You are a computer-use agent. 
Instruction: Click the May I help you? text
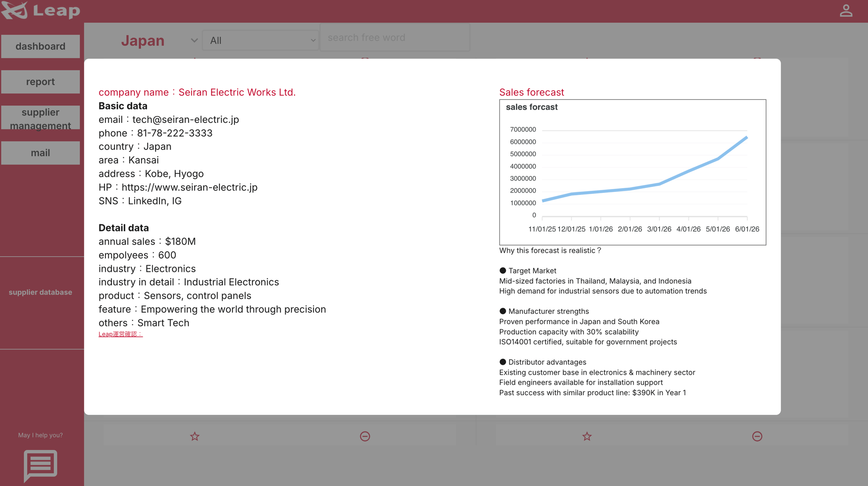(40, 435)
